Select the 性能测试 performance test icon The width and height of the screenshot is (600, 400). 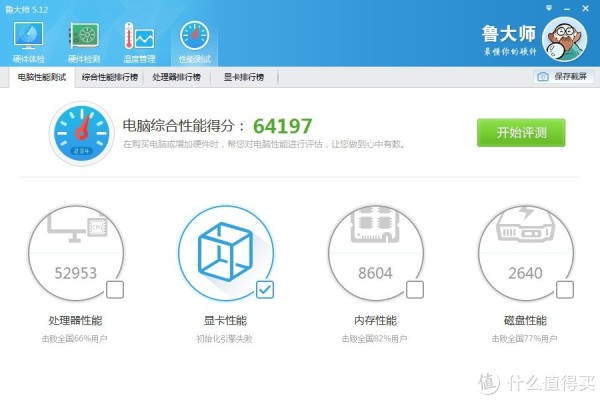pyautogui.click(x=194, y=42)
